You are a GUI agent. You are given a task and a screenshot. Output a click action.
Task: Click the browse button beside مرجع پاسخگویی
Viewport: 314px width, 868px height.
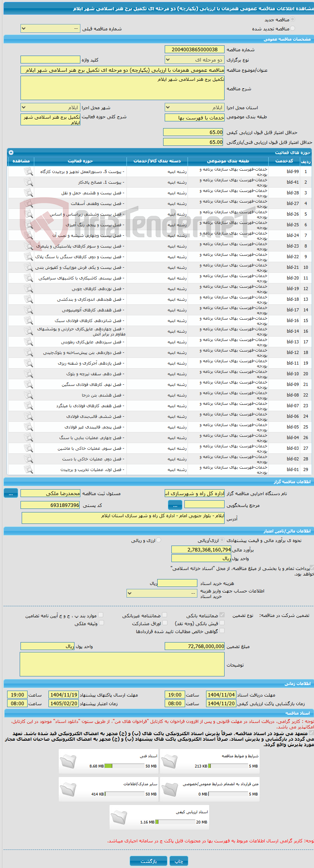175,505
